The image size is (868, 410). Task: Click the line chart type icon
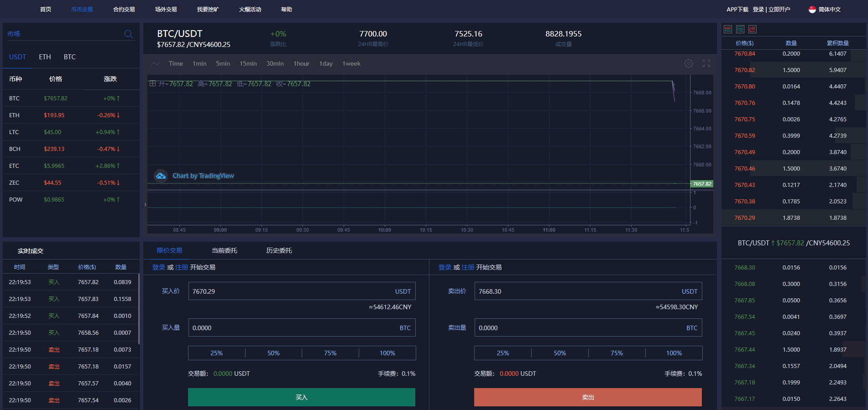click(155, 64)
